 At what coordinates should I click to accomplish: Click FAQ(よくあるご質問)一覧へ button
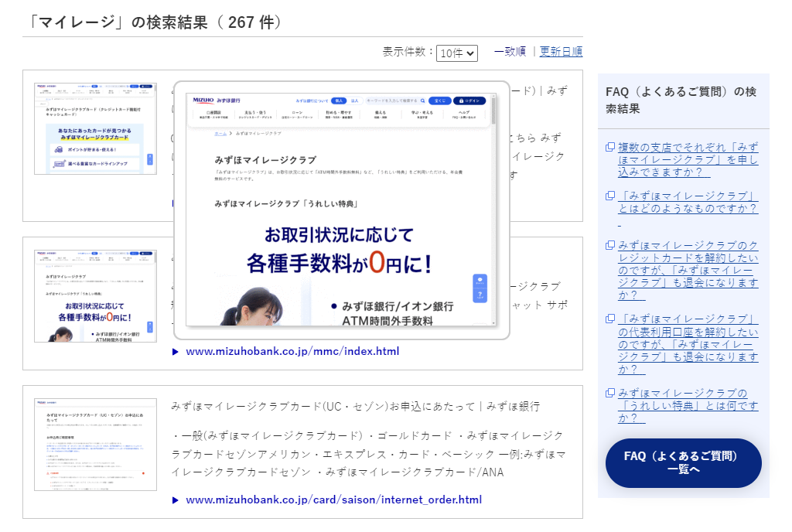[684, 463]
